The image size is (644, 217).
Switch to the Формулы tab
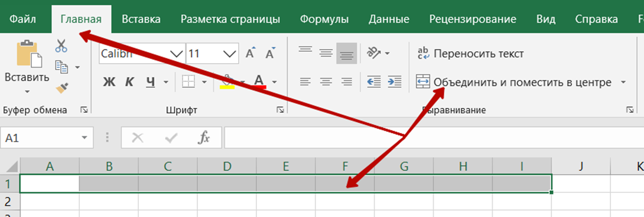click(x=324, y=19)
